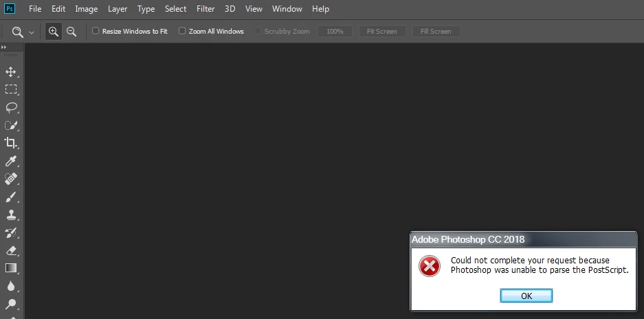
Task: Select the Dodge tool
Action: pyautogui.click(x=10, y=304)
